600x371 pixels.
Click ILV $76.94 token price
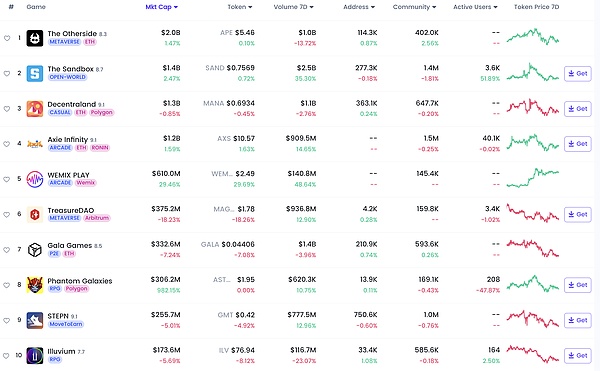tap(236, 350)
